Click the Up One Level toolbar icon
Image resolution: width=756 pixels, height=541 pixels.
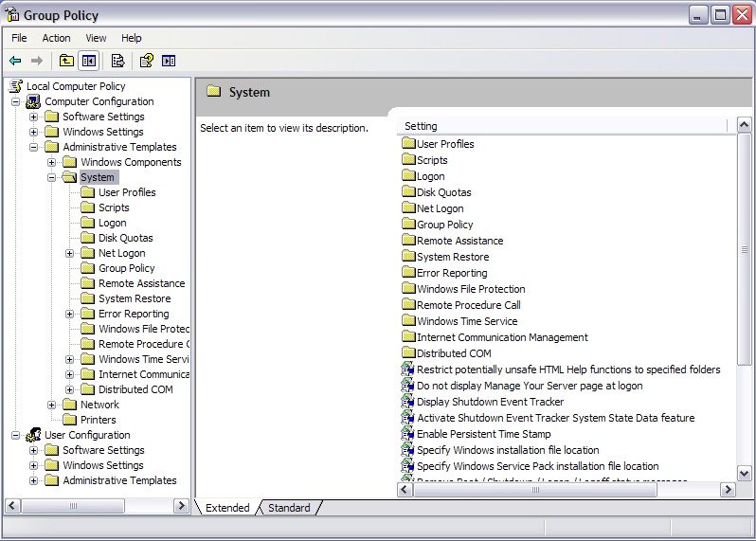(66, 61)
